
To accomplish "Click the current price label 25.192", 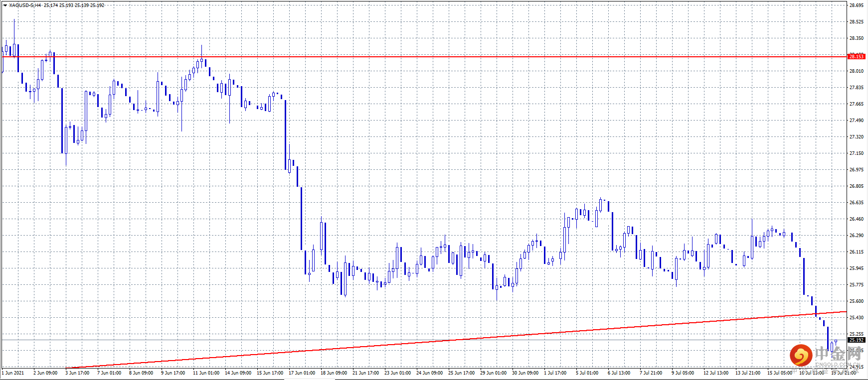I will click(x=857, y=340).
